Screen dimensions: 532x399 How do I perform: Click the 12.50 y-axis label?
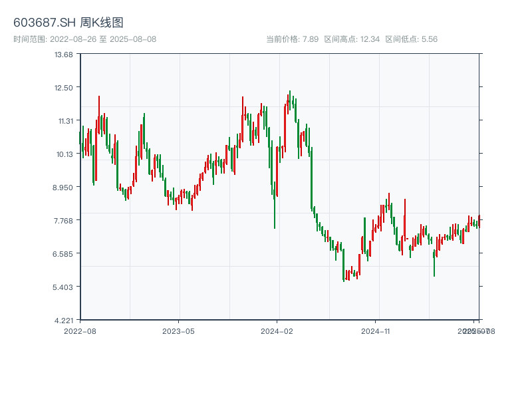click(64, 87)
